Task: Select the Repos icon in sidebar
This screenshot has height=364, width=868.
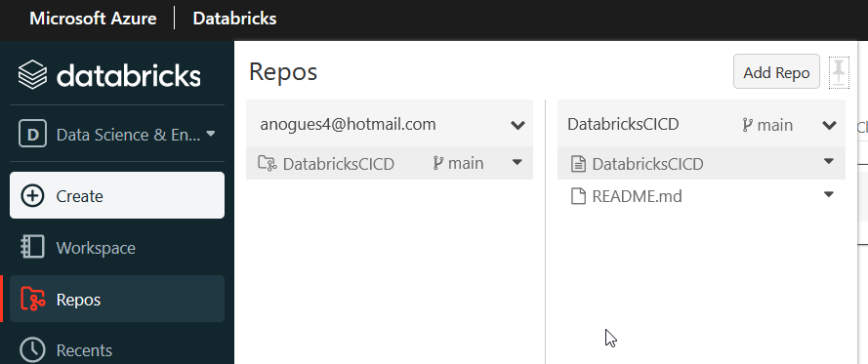Action: (32, 299)
